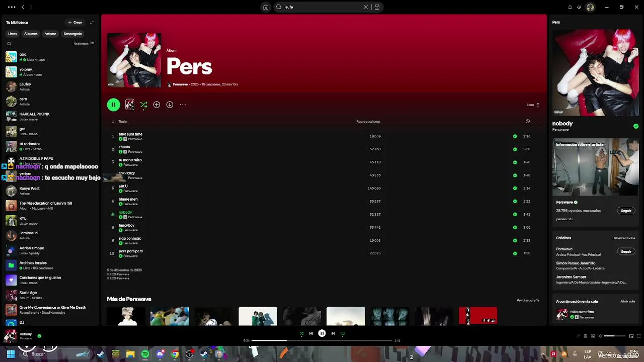Follow Perswave in the artist info card
The height and width of the screenshot is (362, 644).
626,211
